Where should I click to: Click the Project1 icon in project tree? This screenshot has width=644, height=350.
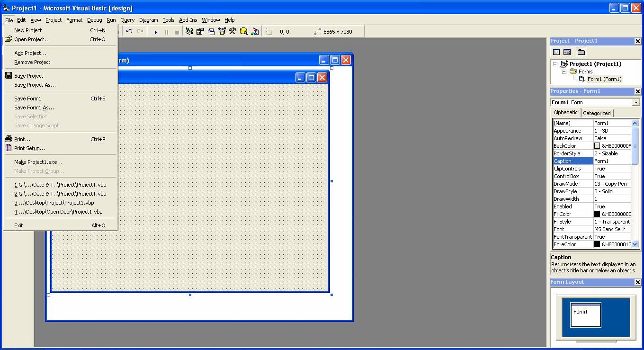564,64
